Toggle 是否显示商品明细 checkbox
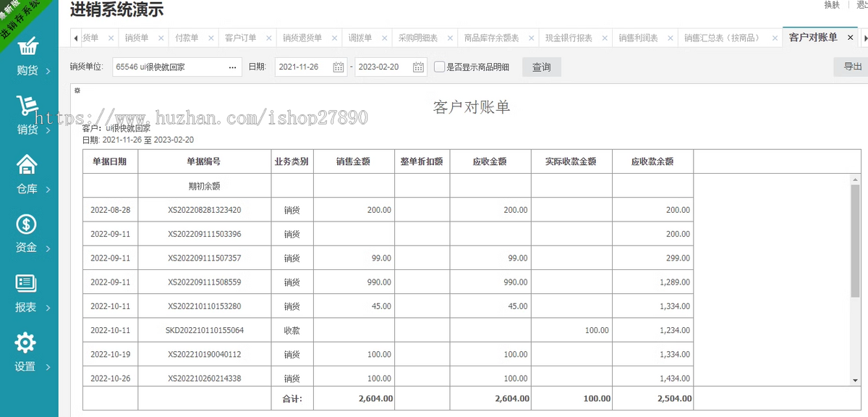 440,67
